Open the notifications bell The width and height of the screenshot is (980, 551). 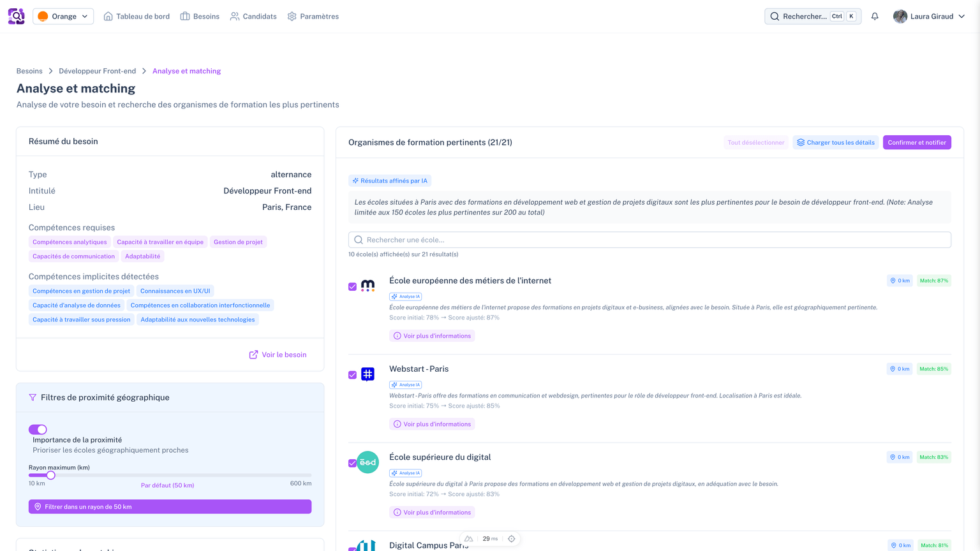(875, 16)
